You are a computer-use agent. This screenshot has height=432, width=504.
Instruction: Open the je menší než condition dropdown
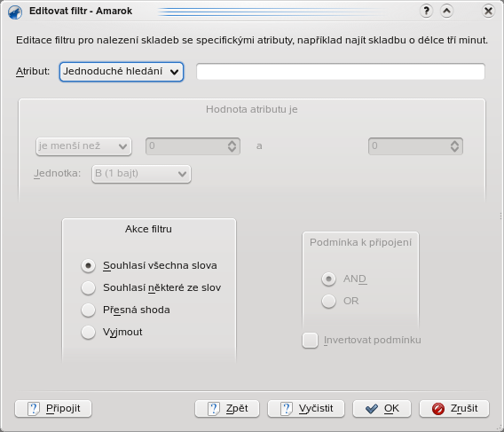pyautogui.click(x=83, y=146)
